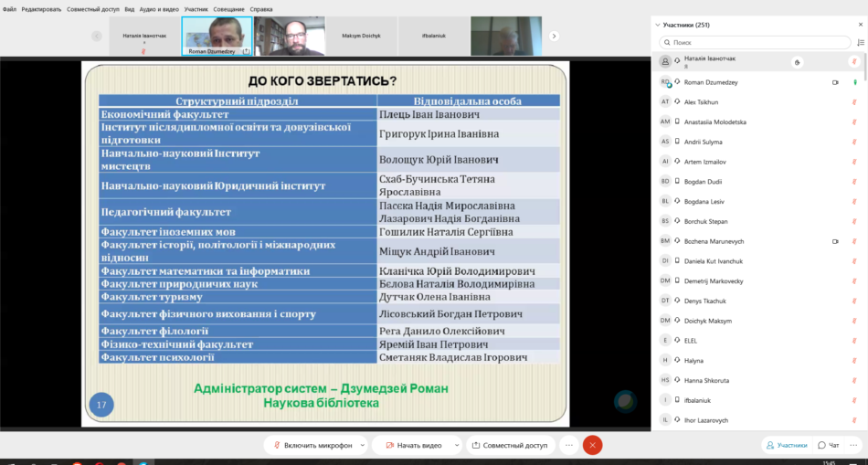The image size is (868, 465).
Task: Open panel options ellipsis at bottom right
Action: pos(854,445)
